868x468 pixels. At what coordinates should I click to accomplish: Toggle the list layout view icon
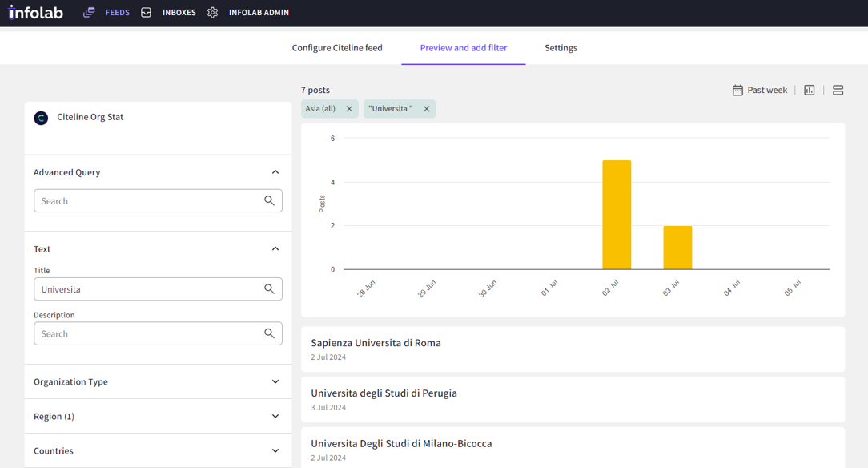point(838,91)
